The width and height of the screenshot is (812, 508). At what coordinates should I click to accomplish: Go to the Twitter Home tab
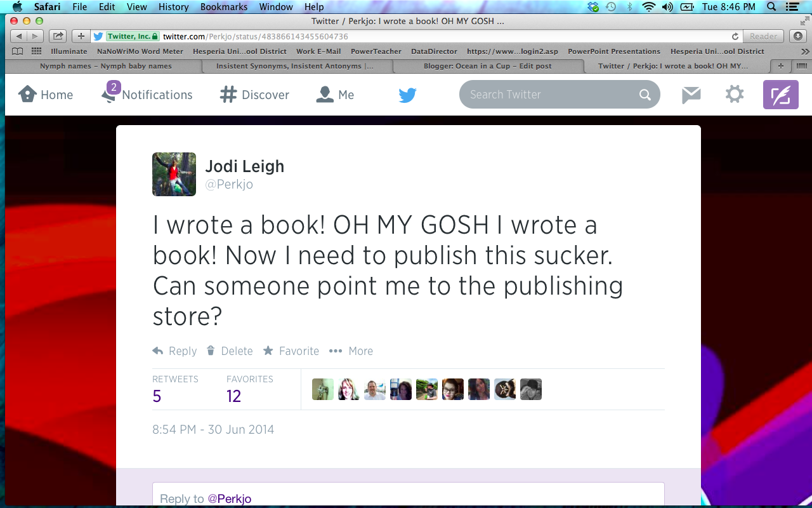[x=46, y=95]
